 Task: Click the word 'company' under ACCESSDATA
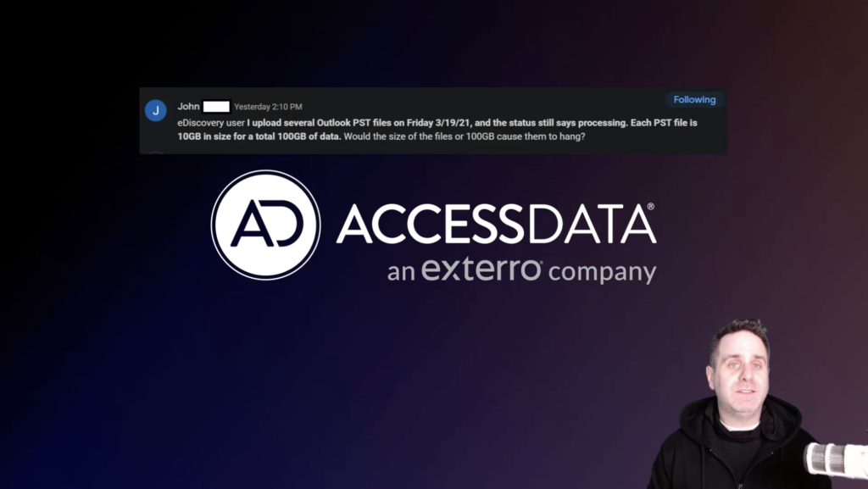[603, 272]
